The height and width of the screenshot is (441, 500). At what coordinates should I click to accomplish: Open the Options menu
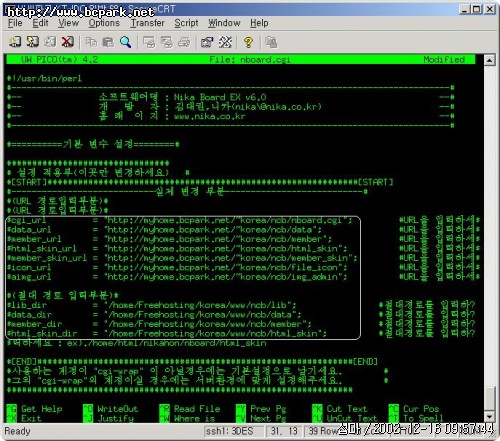[104, 23]
